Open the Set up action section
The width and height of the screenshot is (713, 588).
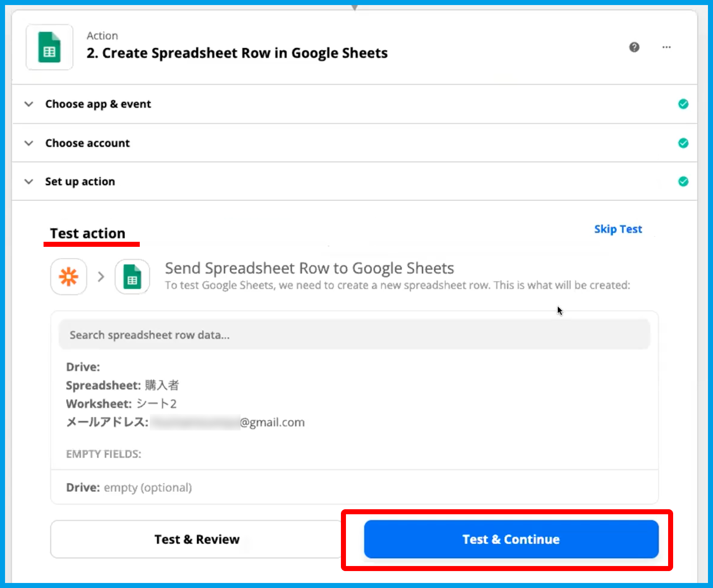[x=80, y=181]
